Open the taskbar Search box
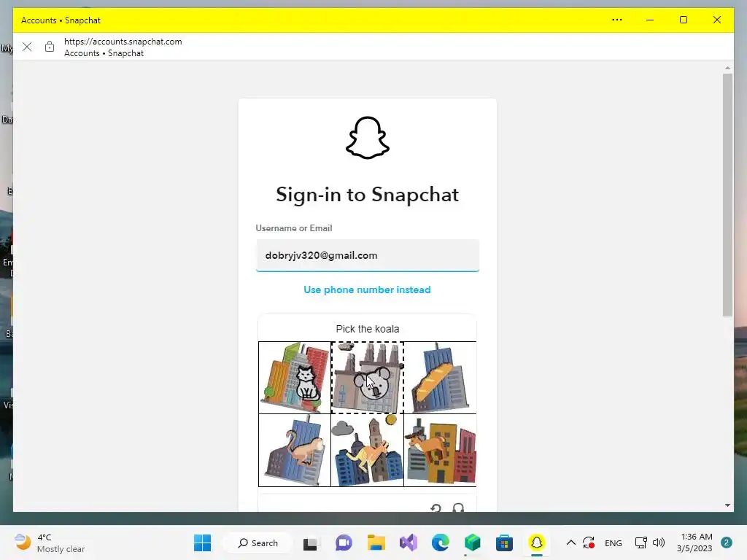This screenshot has height=560, width=747. pos(258,542)
